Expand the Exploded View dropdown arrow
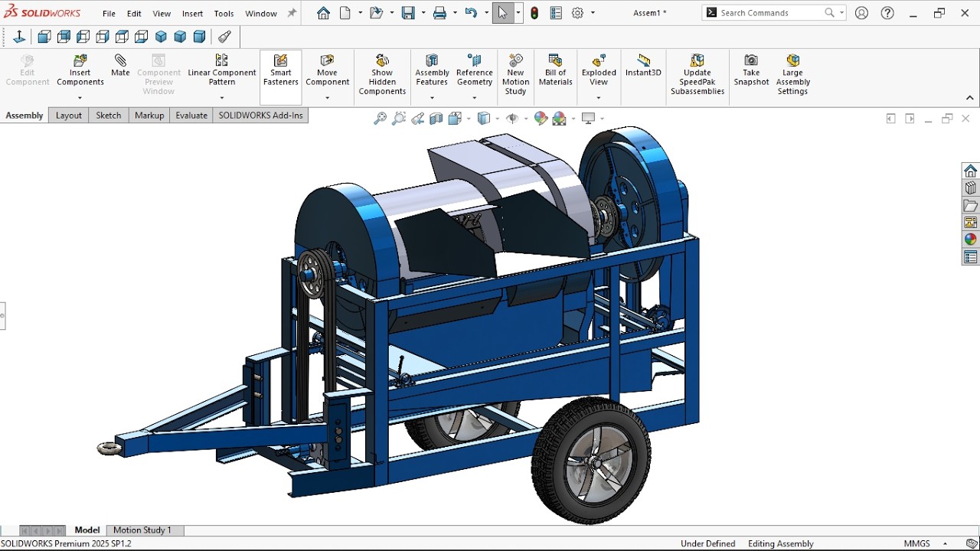 [599, 98]
